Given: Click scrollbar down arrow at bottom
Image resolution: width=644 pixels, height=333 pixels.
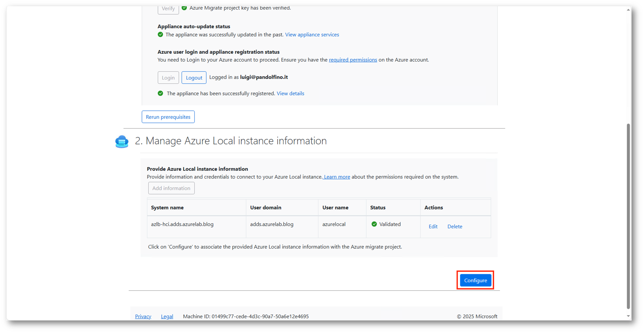Looking at the screenshot, I should point(628,316).
